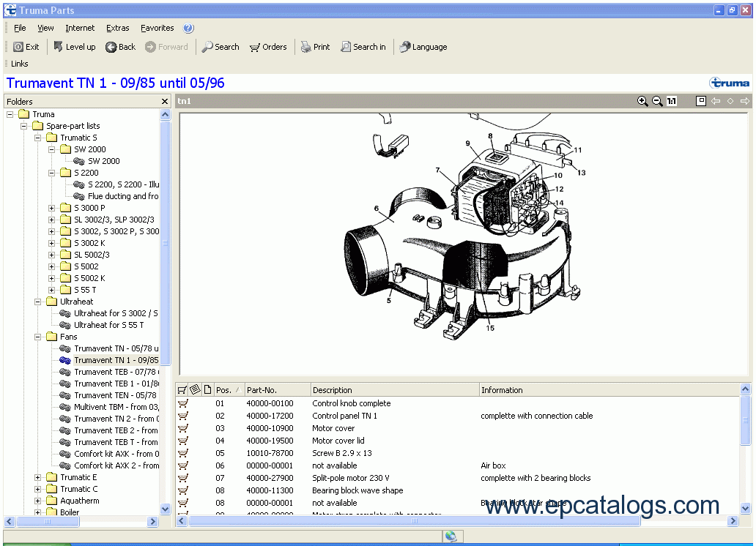Select Trumavent TEB - 07/78 tree item
The width and height of the screenshot is (756, 546).
click(x=116, y=372)
